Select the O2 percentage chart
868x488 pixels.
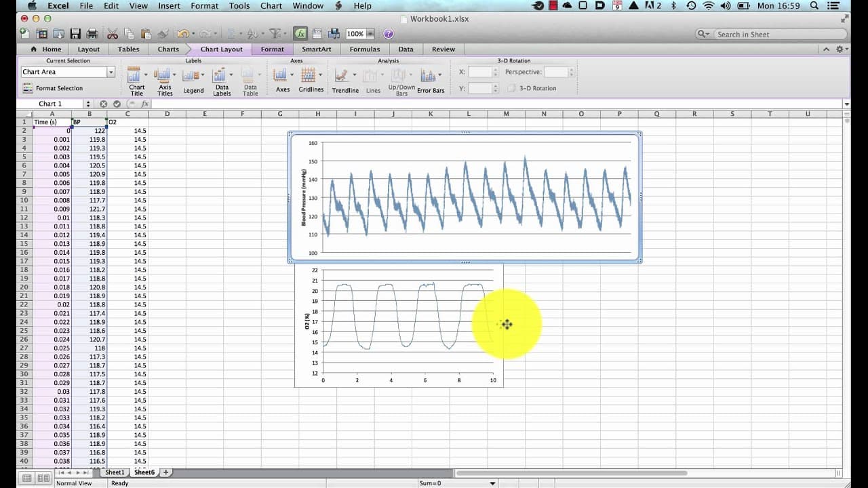pyautogui.click(x=399, y=325)
